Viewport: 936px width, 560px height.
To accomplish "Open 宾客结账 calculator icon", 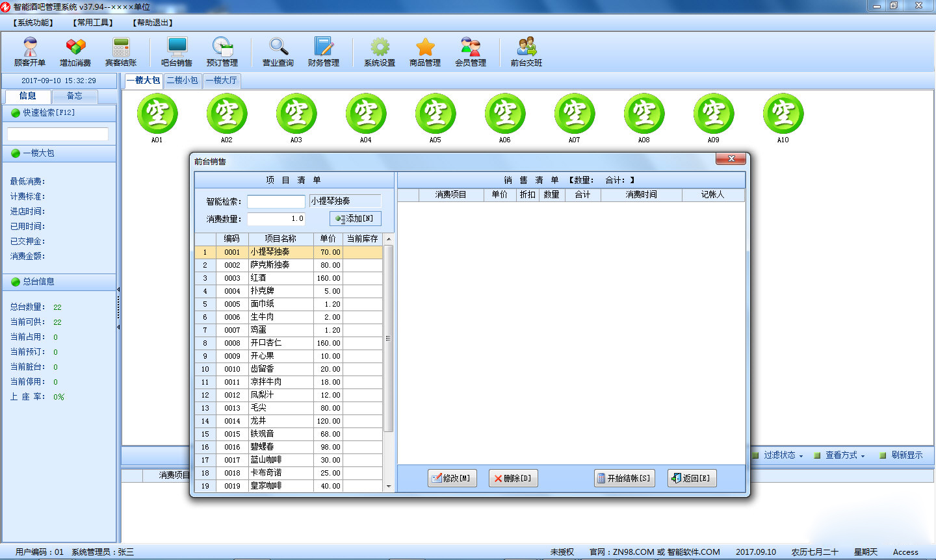I will point(121,52).
